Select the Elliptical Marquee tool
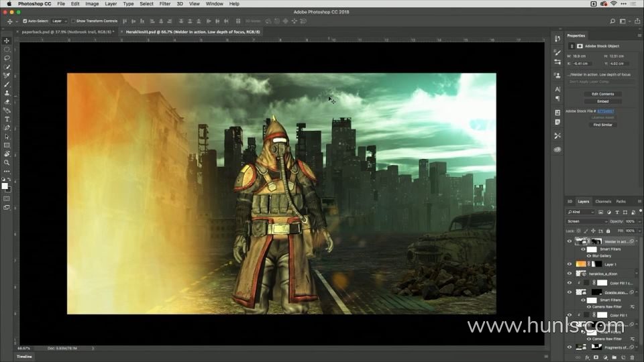Image resolution: width=644 pixels, height=362 pixels. (x=7, y=49)
